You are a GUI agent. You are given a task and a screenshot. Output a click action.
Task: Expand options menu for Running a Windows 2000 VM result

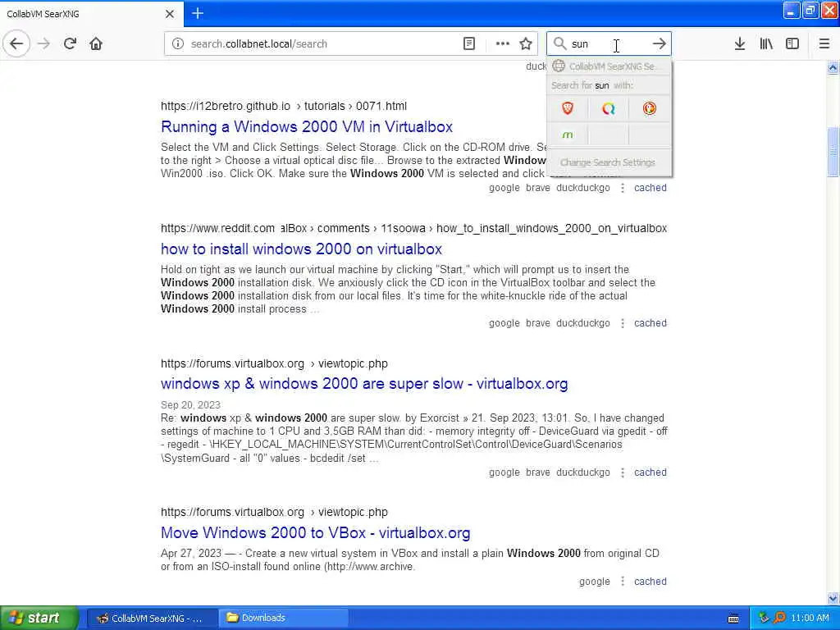click(623, 188)
